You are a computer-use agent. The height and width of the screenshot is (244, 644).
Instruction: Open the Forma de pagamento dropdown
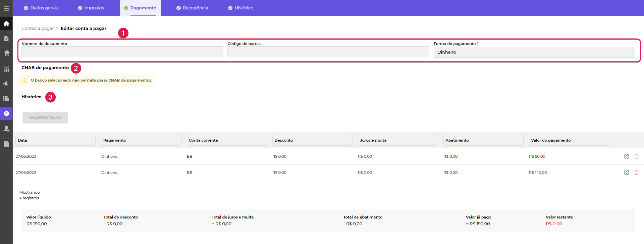tap(534, 52)
